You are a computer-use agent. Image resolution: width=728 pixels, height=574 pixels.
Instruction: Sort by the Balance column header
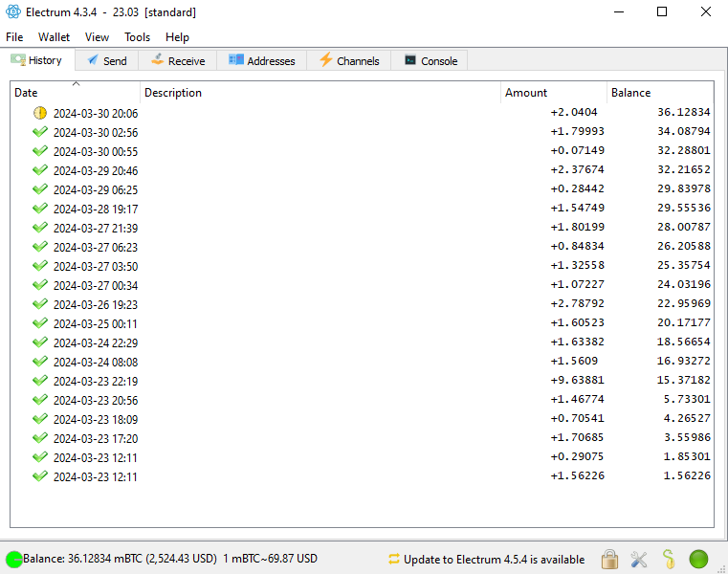click(x=660, y=93)
